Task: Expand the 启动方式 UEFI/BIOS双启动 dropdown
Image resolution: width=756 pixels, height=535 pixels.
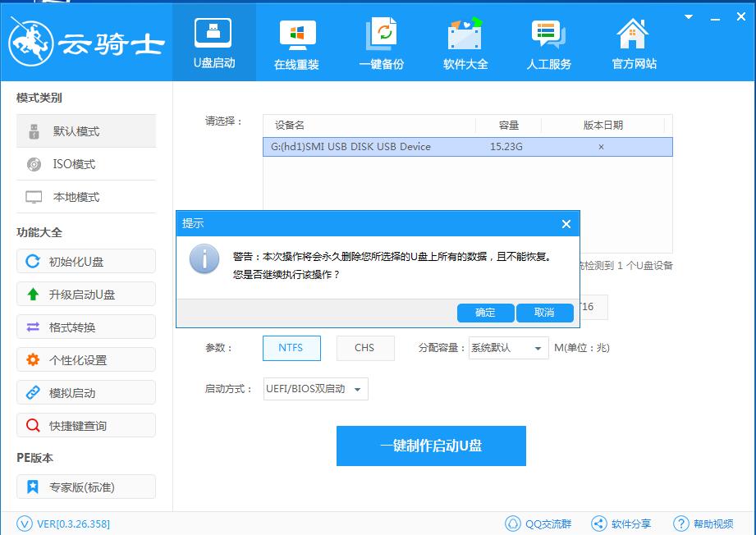Action: [x=316, y=389]
